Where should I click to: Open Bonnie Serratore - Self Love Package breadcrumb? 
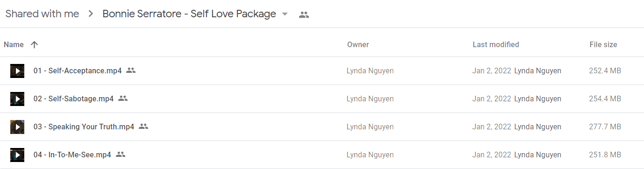[x=189, y=14]
